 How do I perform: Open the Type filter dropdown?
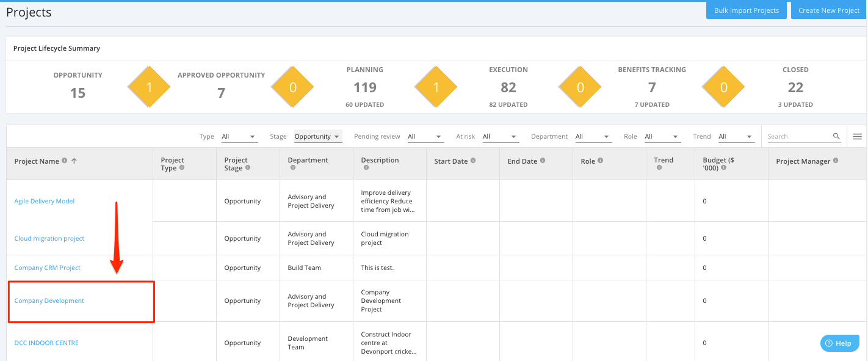239,137
